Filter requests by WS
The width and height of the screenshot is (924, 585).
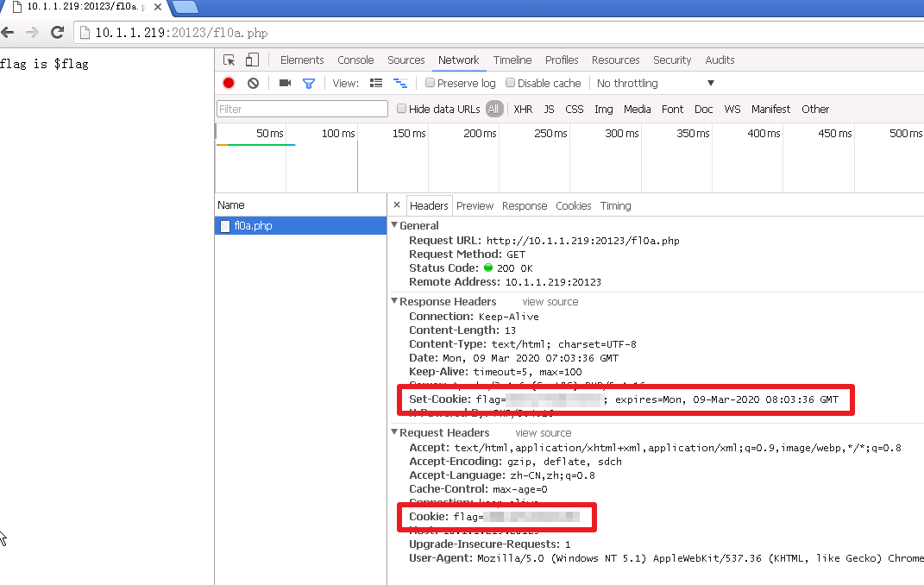point(732,109)
